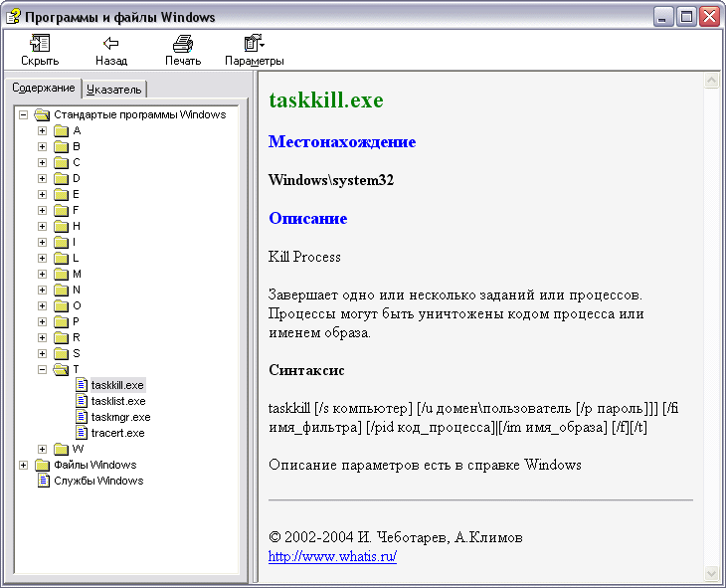Click the page icon beside Службы Windows

click(x=44, y=481)
